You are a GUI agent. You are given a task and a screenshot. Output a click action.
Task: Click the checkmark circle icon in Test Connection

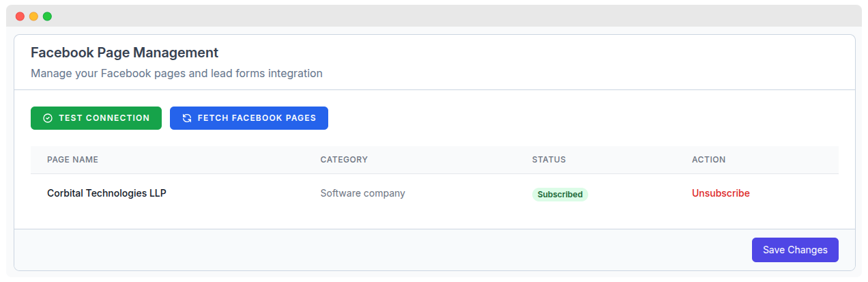point(48,118)
